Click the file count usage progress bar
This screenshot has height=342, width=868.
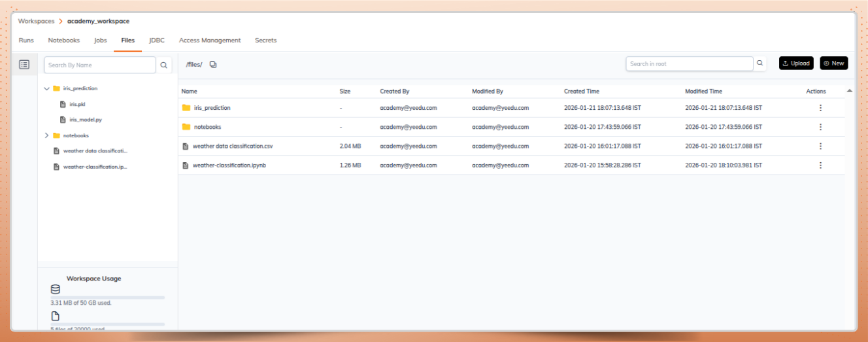[x=108, y=324]
